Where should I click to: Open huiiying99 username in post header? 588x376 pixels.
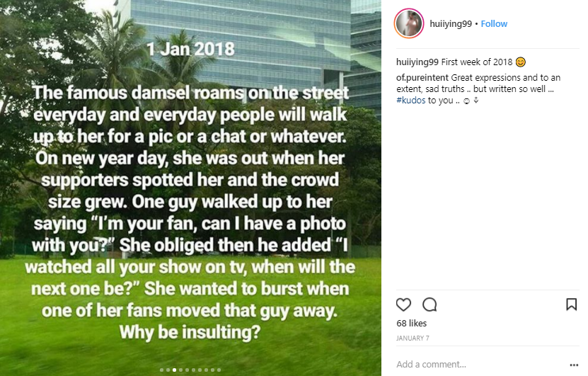point(450,23)
